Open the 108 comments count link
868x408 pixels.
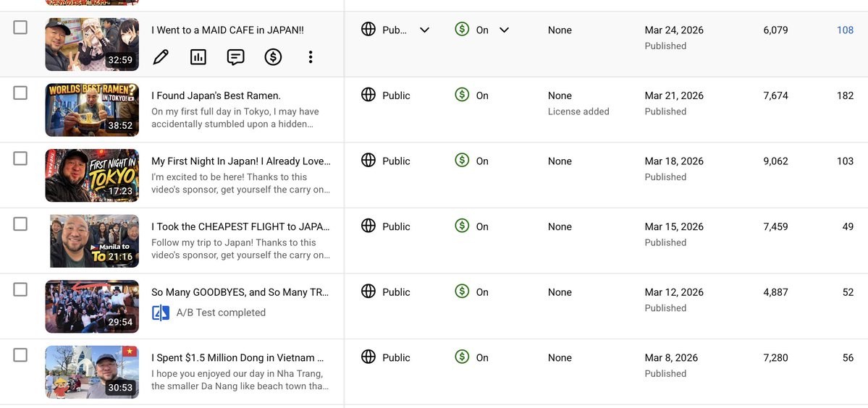[846, 30]
